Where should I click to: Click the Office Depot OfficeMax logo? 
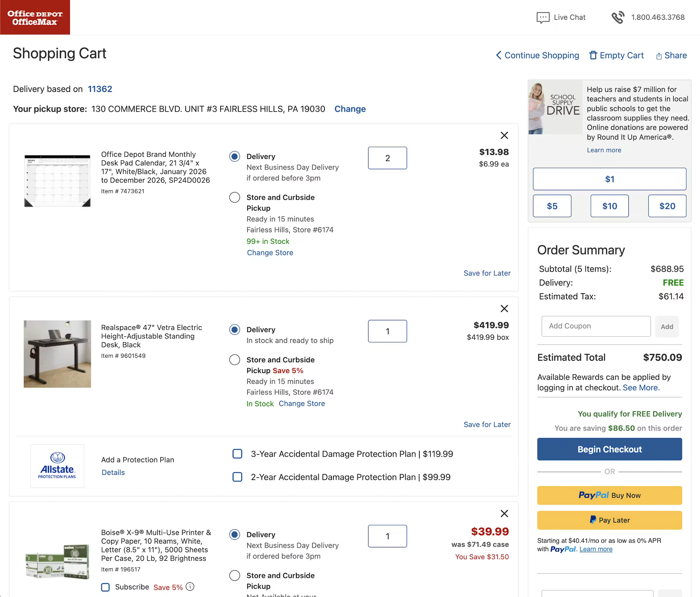pos(35,17)
